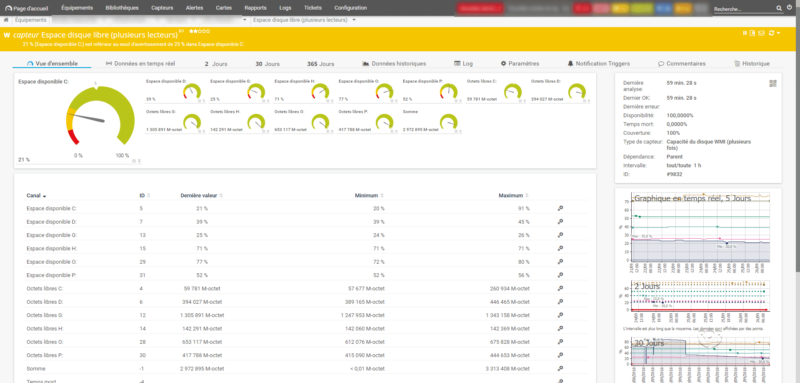Open the Bibliothèques menu

click(x=122, y=8)
